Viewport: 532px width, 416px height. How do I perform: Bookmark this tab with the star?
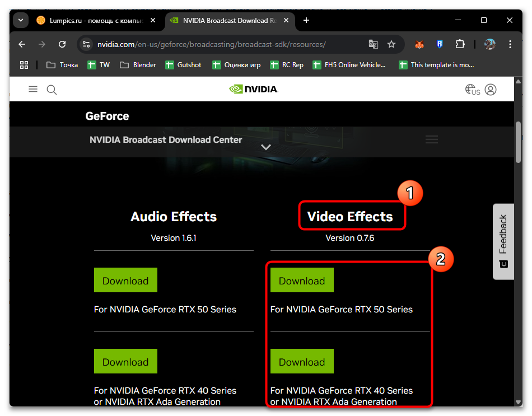pos(391,44)
